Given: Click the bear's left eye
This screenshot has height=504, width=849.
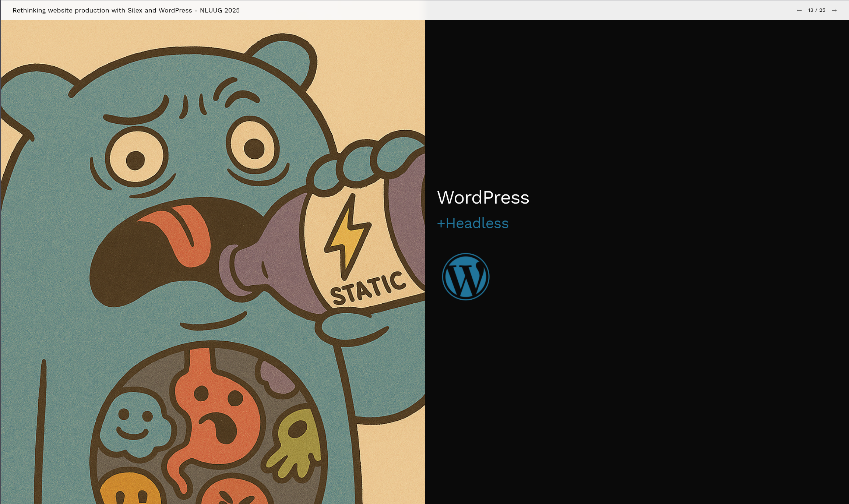Looking at the screenshot, I should [136, 159].
